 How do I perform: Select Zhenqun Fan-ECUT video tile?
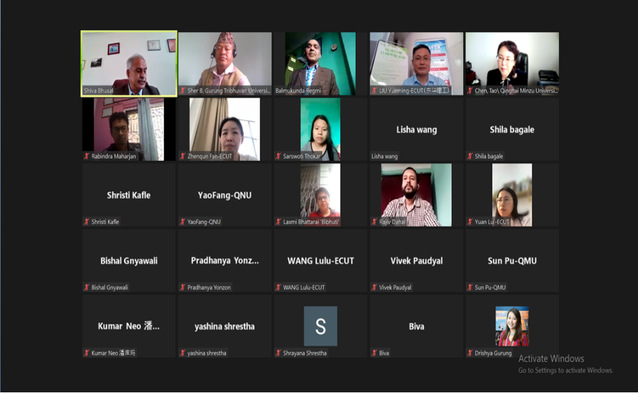[225, 129]
